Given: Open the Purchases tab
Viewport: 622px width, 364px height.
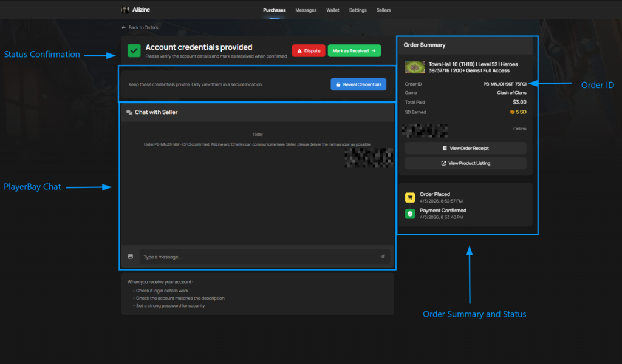Looking at the screenshot, I should coord(274,10).
